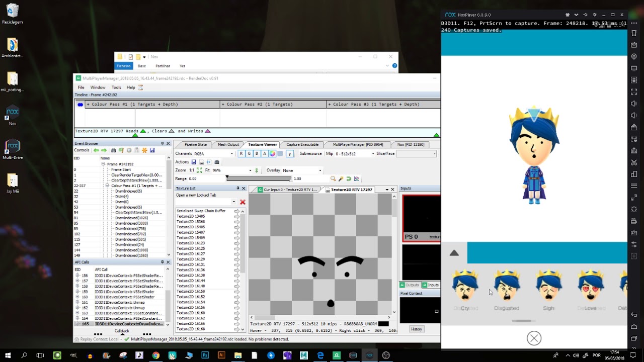Collapse the Frame #242192 tree node
This screenshot has width=644, height=362.
point(103,164)
